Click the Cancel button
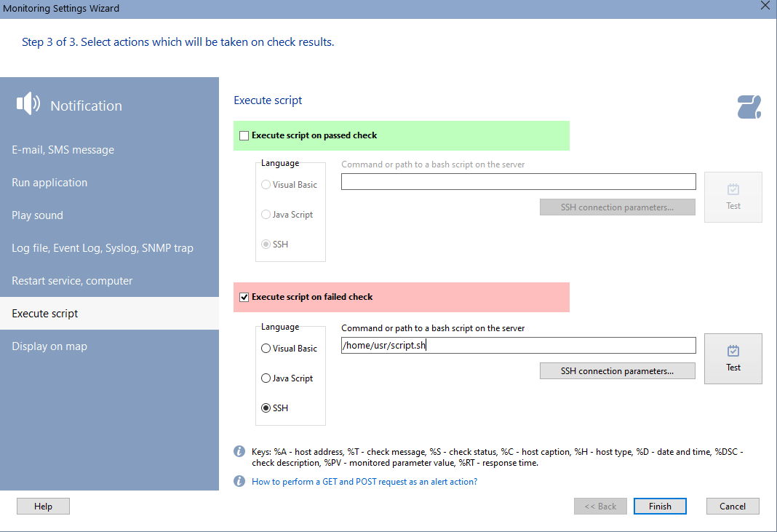This screenshot has width=777, height=532. tap(732, 506)
